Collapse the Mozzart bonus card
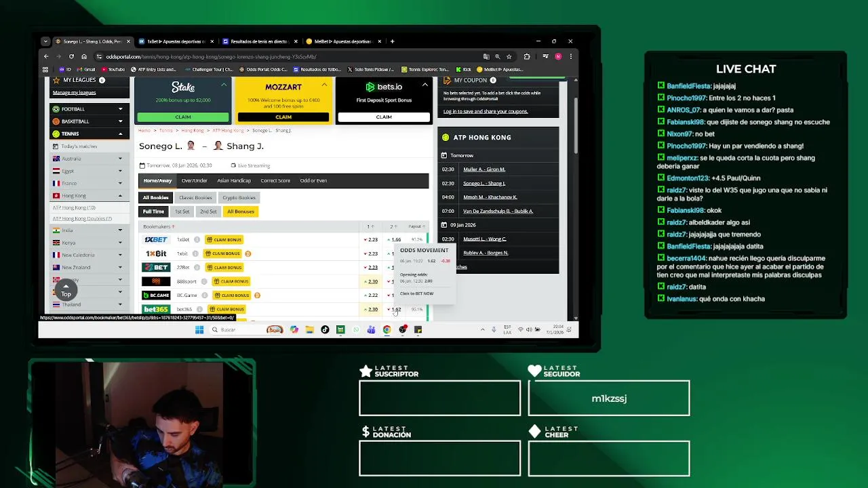The image size is (868, 488). coord(324,85)
